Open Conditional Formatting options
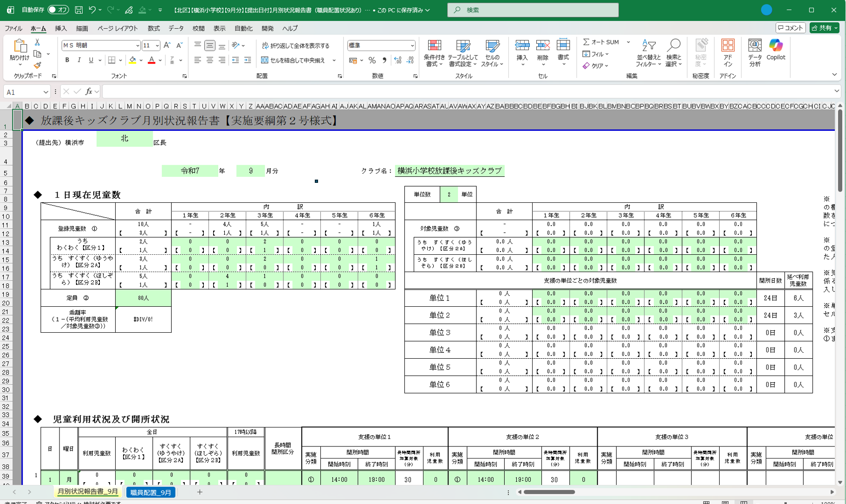 434,53
